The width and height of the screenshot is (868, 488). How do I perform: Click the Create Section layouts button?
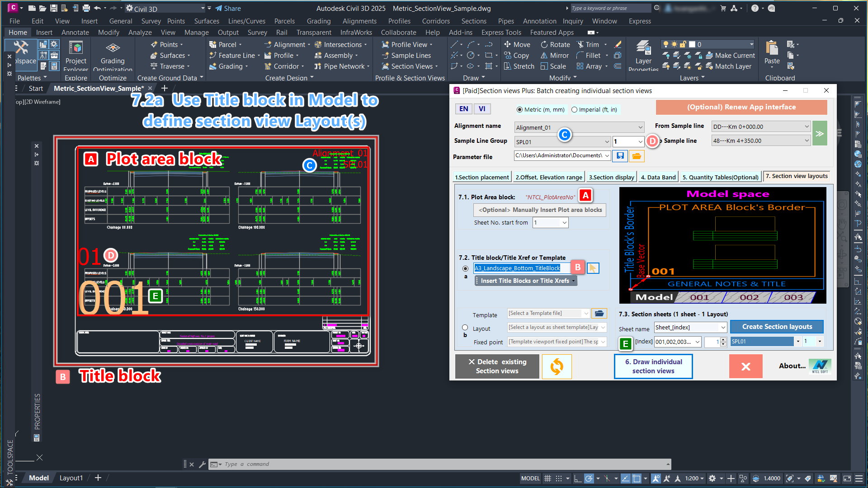[x=777, y=327]
